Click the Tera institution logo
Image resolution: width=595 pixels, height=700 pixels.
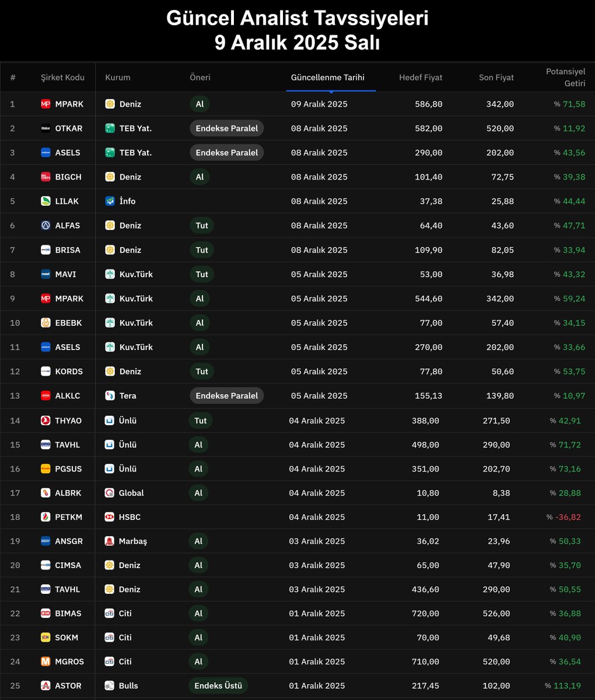pyautogui.click(x=110, y=395)
